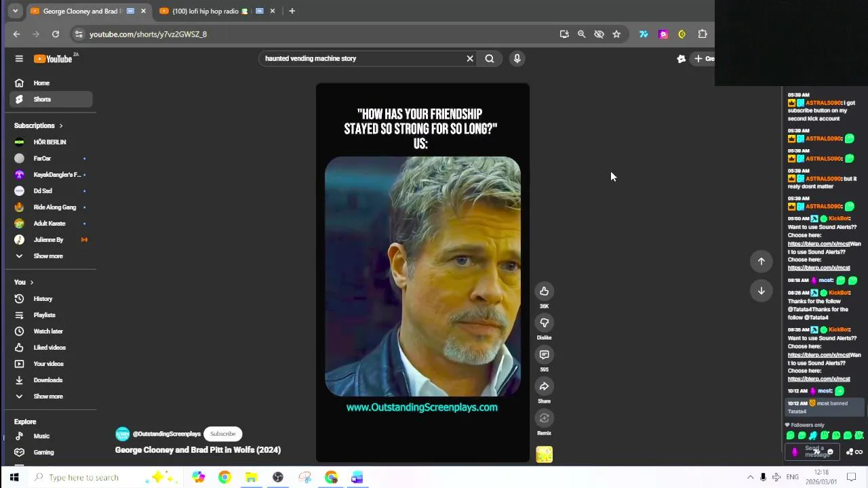
Task: Reload the page
Action: [x=56, y=34]
